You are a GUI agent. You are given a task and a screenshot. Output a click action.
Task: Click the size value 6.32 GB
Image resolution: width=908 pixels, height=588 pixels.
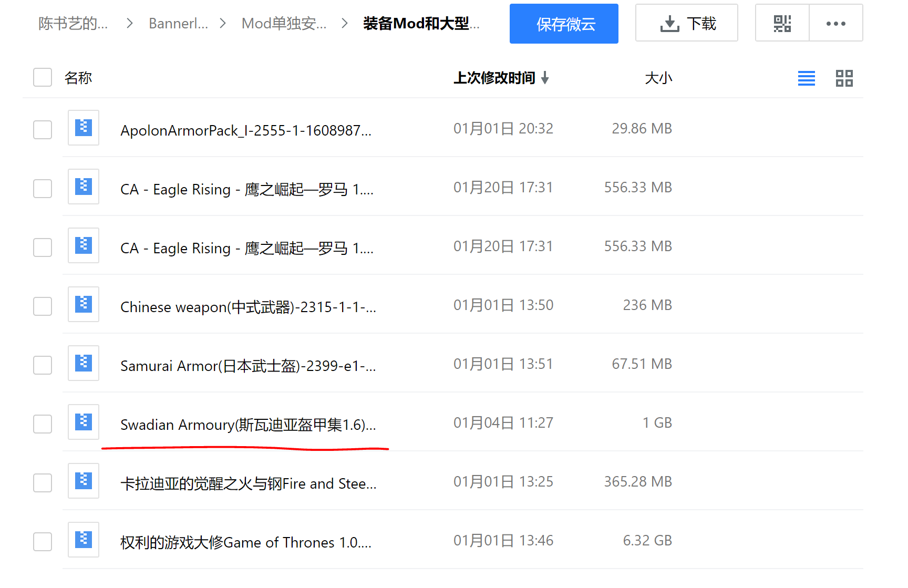tap(647, 541)
